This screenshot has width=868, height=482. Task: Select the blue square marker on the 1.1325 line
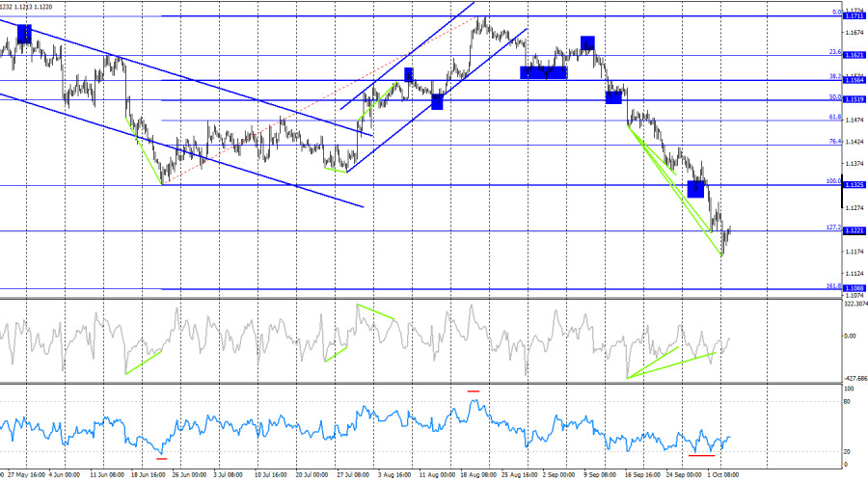click(x=695, y=189)
